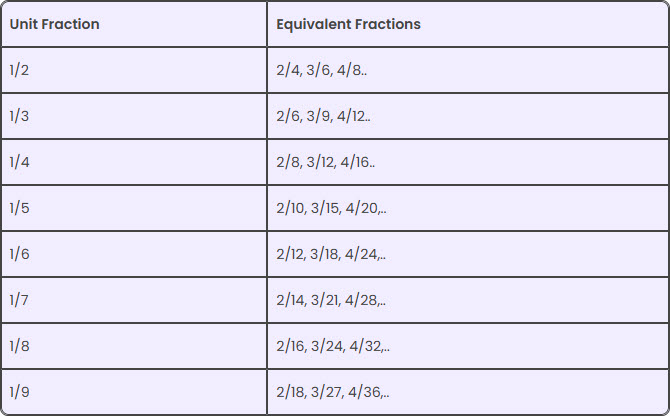Click the 4/36 fraction text
Image resolution: width=670 pixels, height=416 pixels.
pos(362,392)
